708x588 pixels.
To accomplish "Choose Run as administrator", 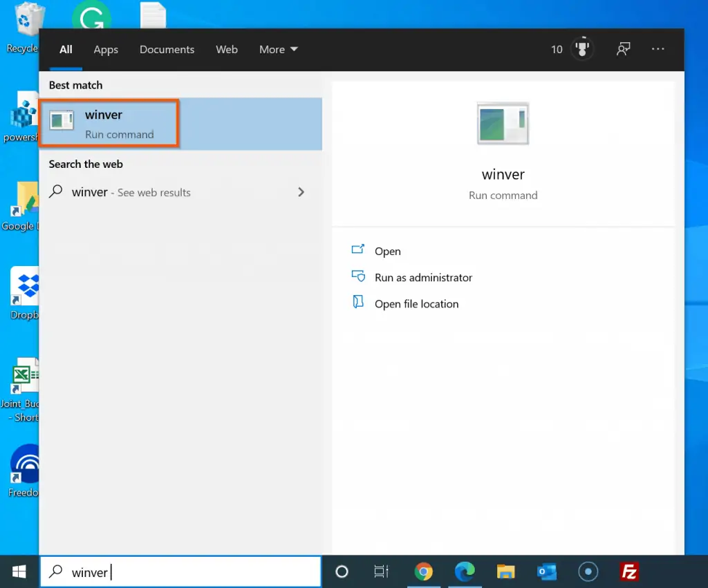I will pos(424,278).
